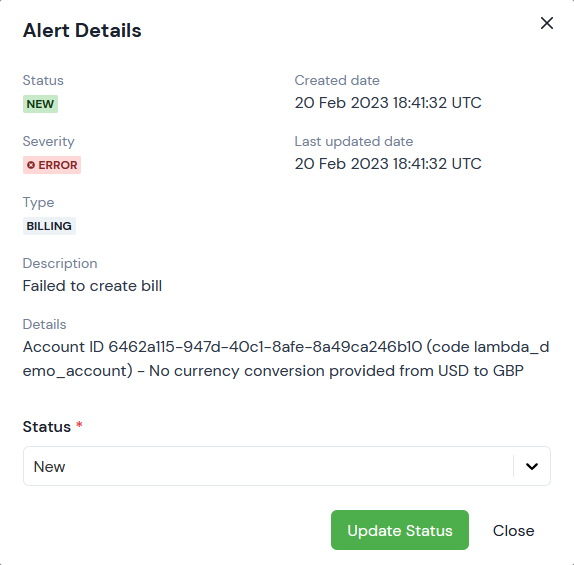Image resolution: width=574 pixels, height=565 pixels.
Task: Dismiss dialog using the Close button
Action: [x=513, y=531]
